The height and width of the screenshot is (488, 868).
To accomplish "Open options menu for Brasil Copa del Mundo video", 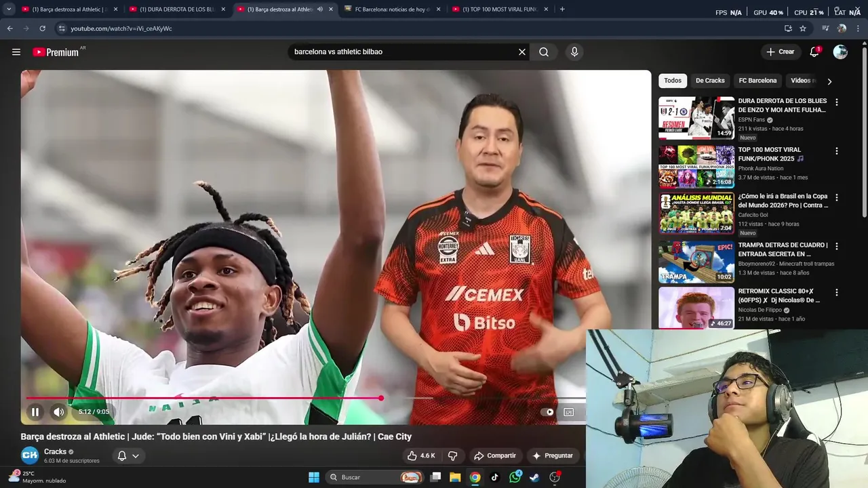I will (x=837, y=198).
